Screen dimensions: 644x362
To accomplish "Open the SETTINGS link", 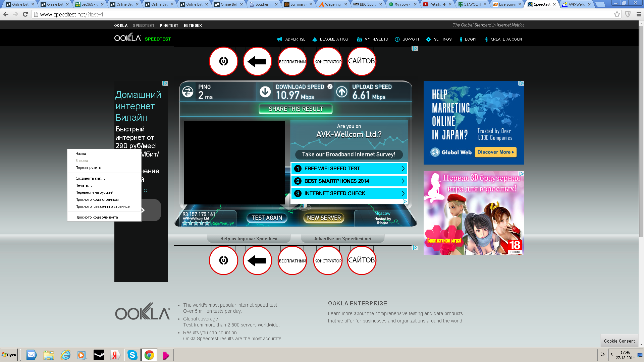I will (x=439, y=39).
